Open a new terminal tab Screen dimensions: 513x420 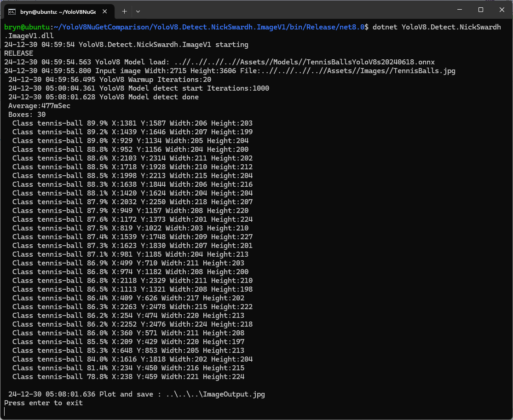click(x=124, y=11)
